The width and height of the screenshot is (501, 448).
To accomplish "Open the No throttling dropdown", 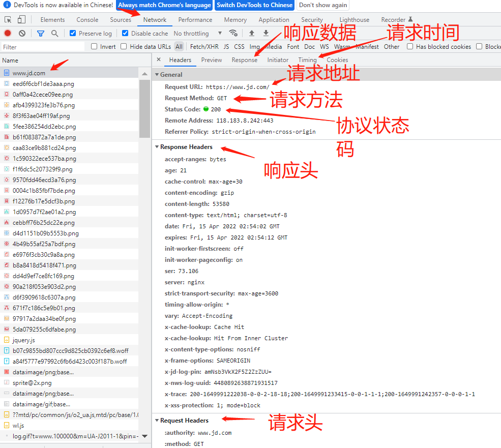I will click(198, 33).
